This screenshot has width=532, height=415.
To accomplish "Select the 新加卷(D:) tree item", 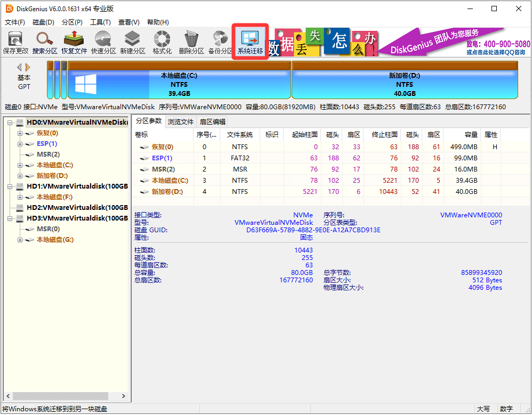I will pos(51,176).
